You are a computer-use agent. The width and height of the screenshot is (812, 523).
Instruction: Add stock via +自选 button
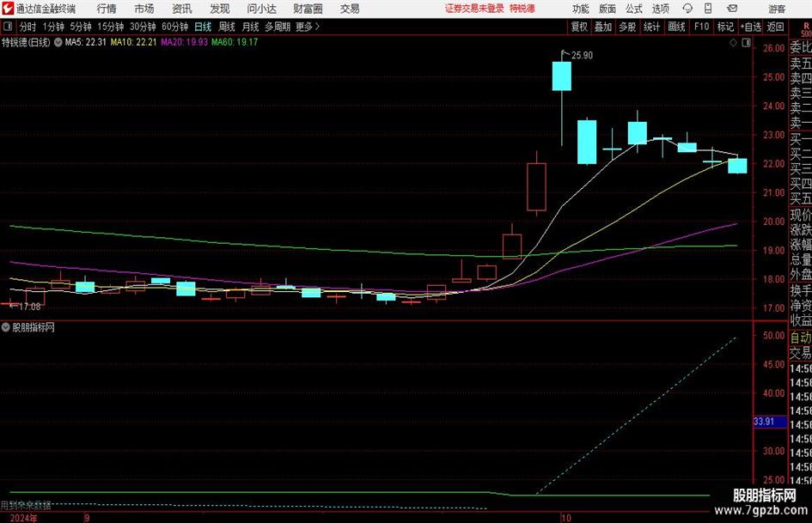point(750,27)
